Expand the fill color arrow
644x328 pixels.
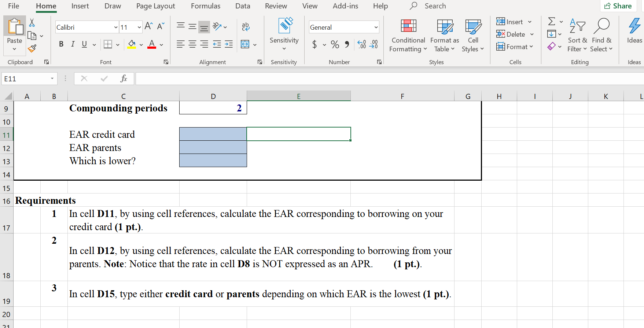(x=141, y=45)
